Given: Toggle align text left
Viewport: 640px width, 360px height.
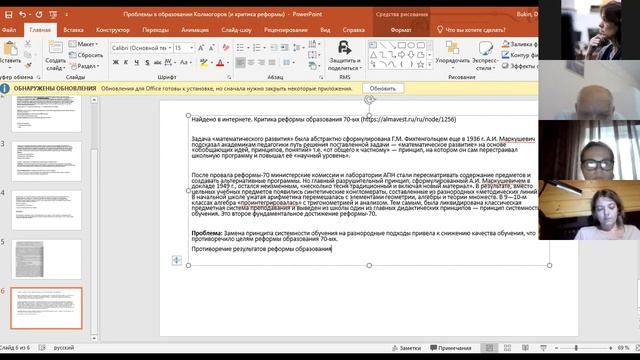Looking at the screenshot, I should [240, 62].
